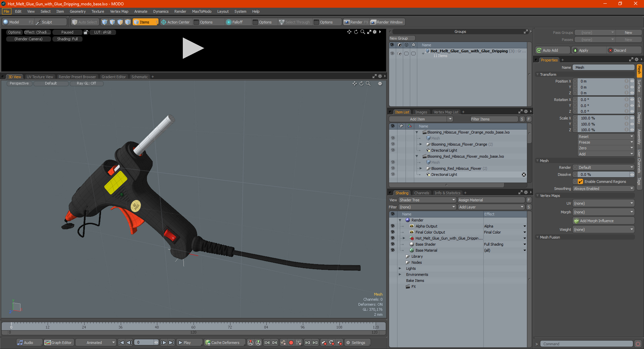Start render preview playback arrow
This screenshot has height=349, width=644.
193,48
